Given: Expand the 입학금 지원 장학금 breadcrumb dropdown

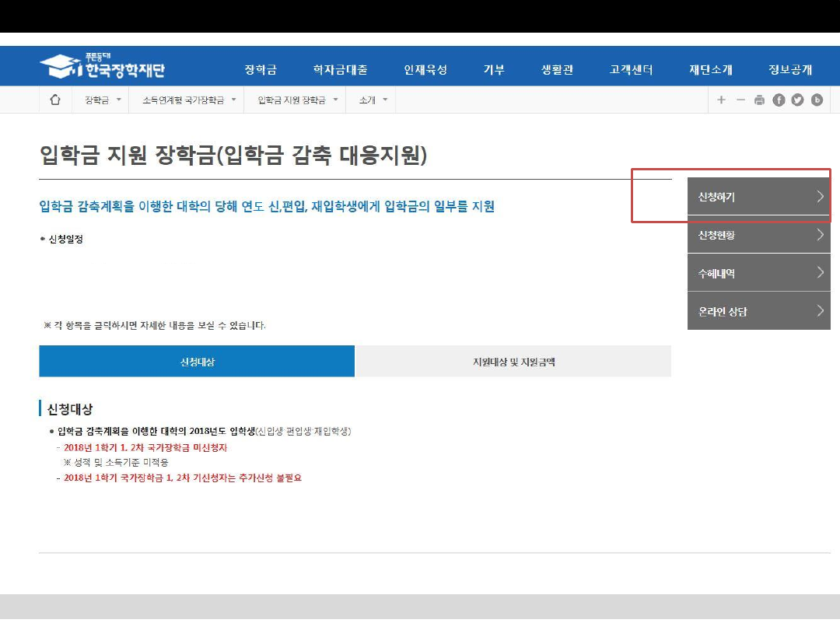Looking at the screenshot, I should (298, 100).
